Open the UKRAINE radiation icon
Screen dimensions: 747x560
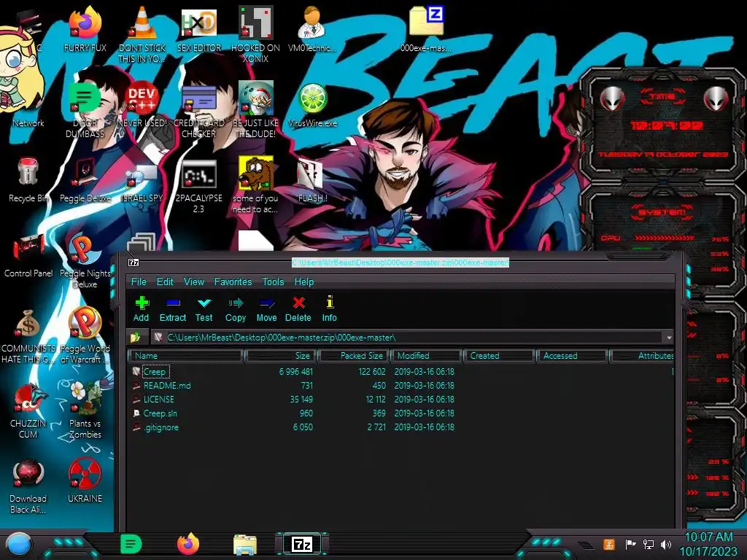coord(85,480)
